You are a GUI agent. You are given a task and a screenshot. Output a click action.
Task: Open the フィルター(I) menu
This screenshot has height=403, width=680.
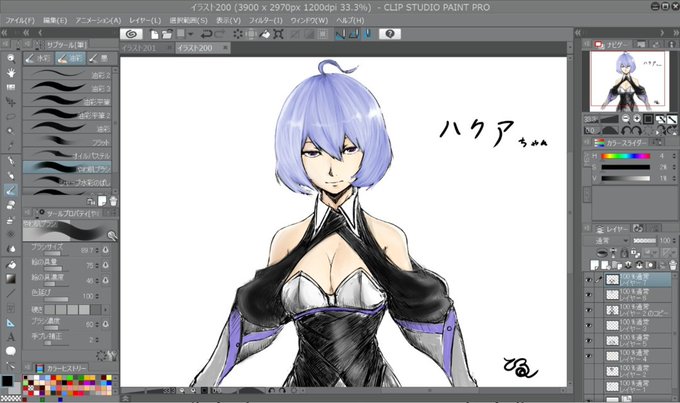tap(265, 20)
